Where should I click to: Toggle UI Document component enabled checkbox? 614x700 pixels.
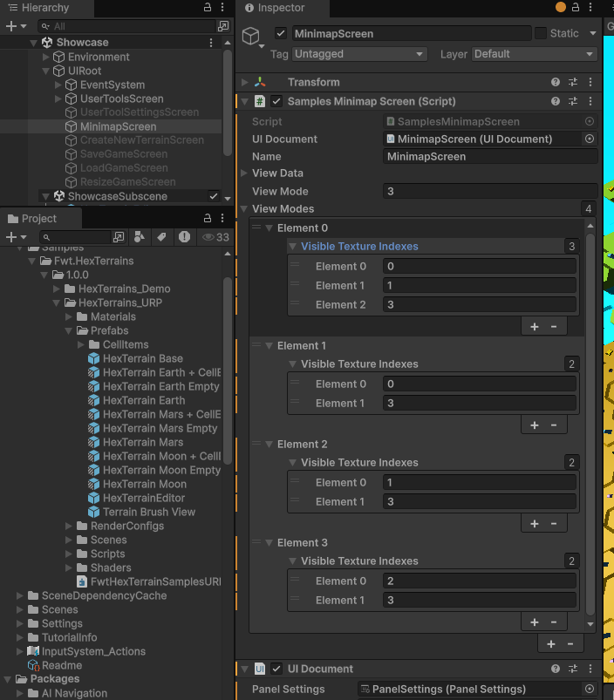click(276, 669)
